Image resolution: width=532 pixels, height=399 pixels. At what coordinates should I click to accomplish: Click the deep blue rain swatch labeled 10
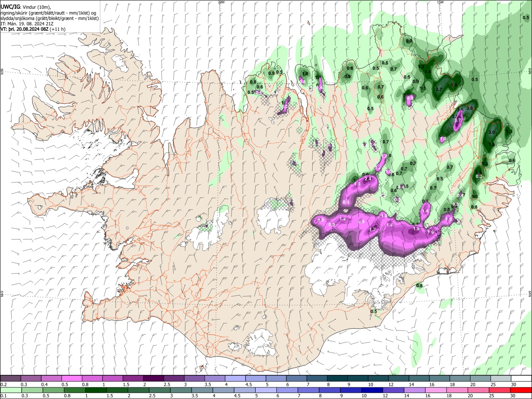point(372,390)
